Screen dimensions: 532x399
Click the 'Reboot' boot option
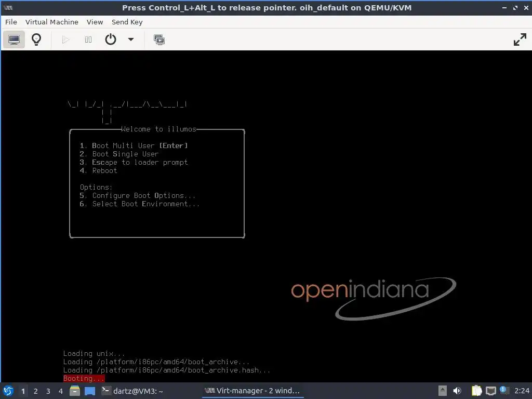(x=98, y=170)
